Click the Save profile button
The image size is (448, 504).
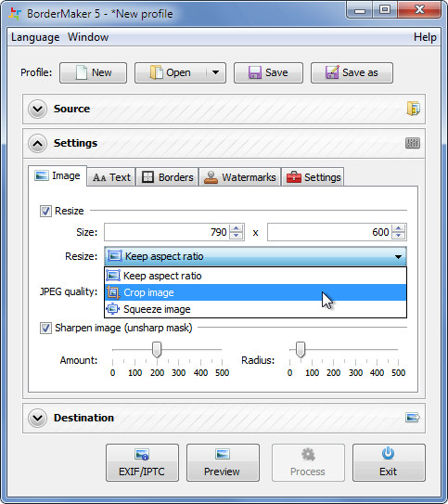[x=268, y=72]
